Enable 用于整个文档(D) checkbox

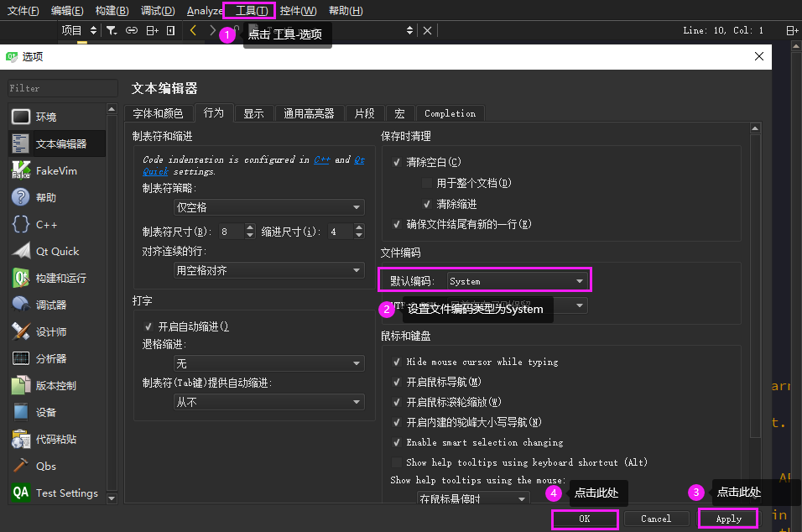[x=428, y=182]
